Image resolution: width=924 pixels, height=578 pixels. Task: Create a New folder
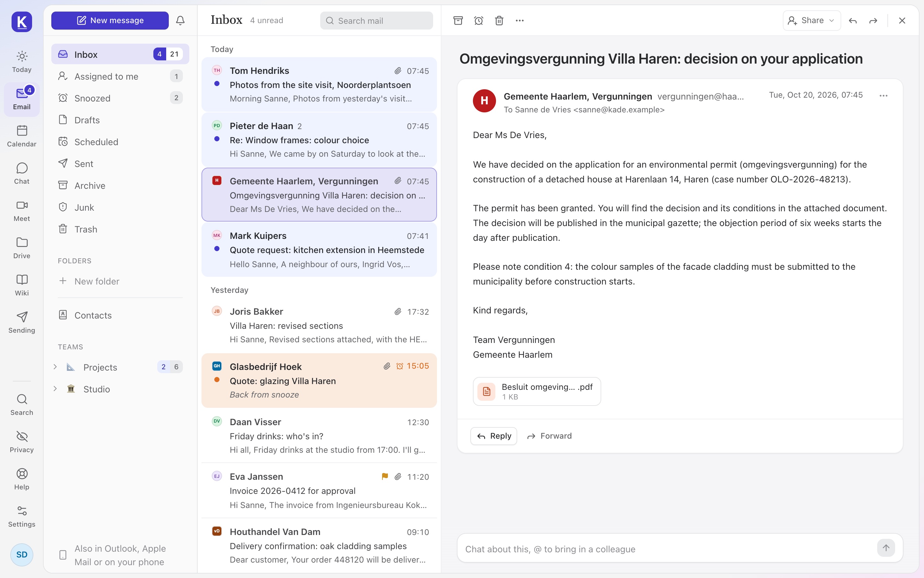(120, 281)
